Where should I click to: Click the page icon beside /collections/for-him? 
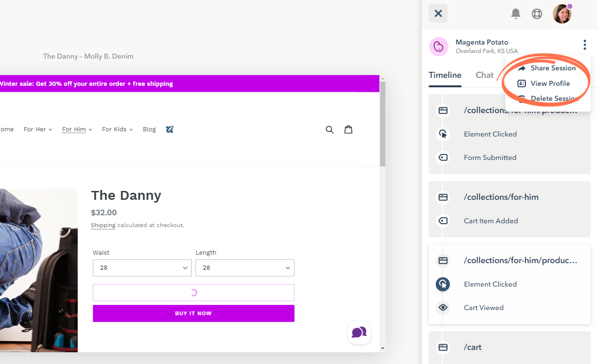click(443, 197)
